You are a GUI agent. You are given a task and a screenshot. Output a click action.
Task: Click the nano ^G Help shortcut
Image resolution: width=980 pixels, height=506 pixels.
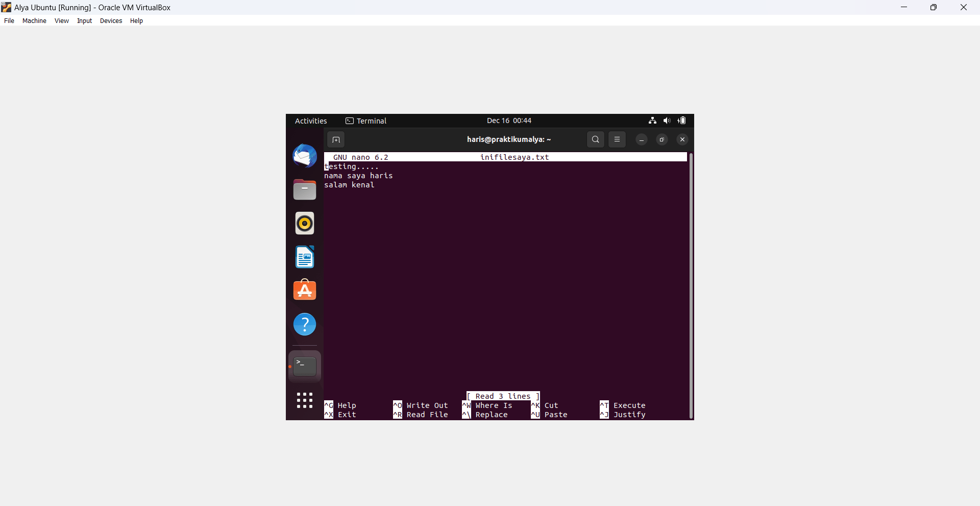(x=340, y=405)
